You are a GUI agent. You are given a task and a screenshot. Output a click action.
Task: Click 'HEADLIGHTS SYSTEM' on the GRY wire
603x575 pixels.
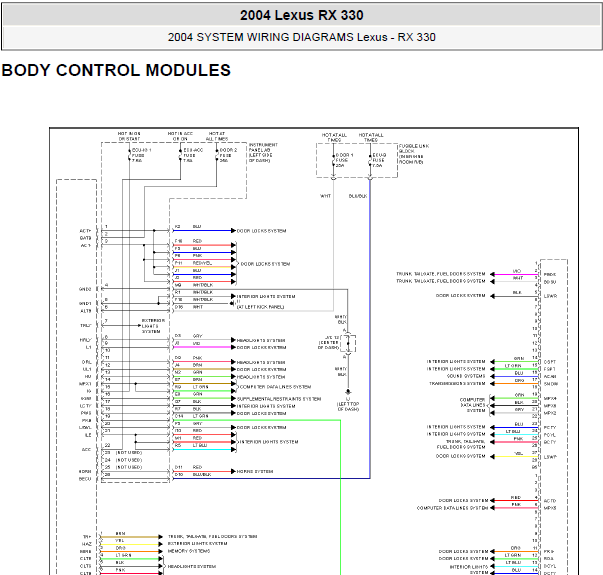[261, 340]
